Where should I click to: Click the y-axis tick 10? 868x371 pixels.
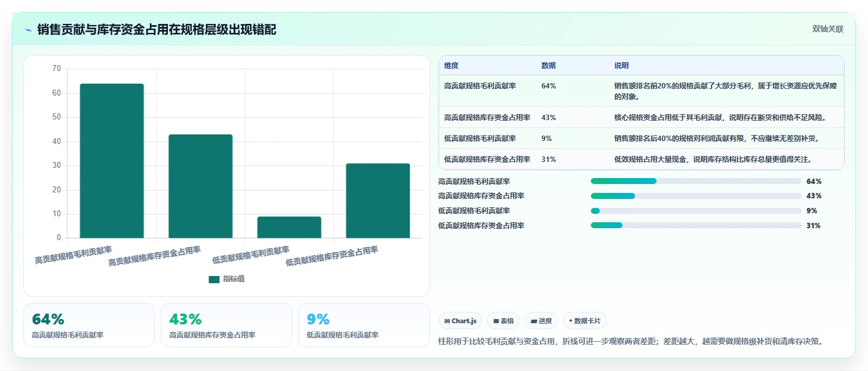tap(57, 214)
